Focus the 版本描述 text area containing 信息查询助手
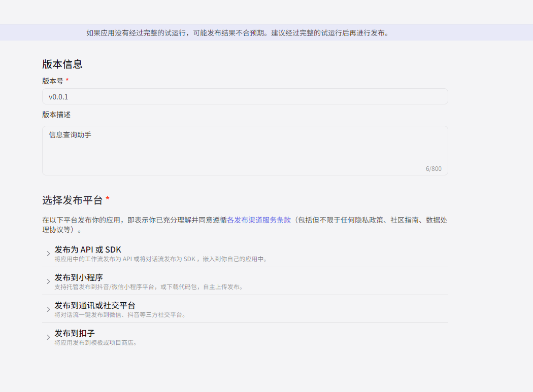 tap(245, 150)
